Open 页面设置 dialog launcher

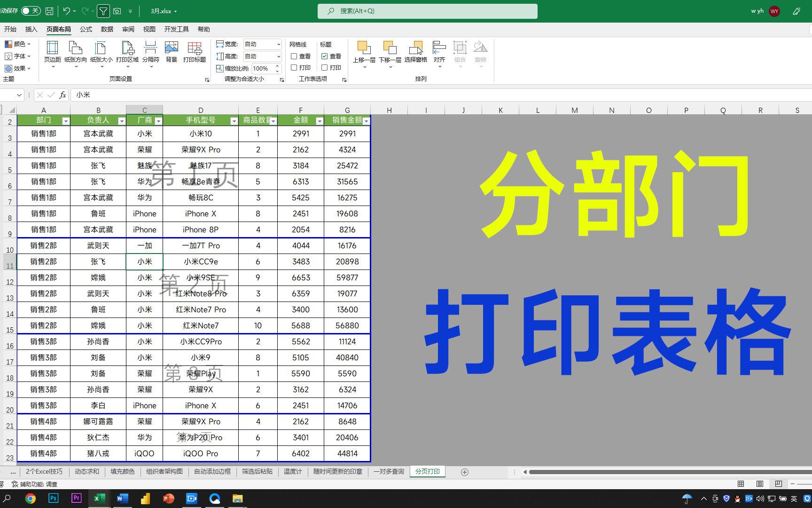[207, 79]
